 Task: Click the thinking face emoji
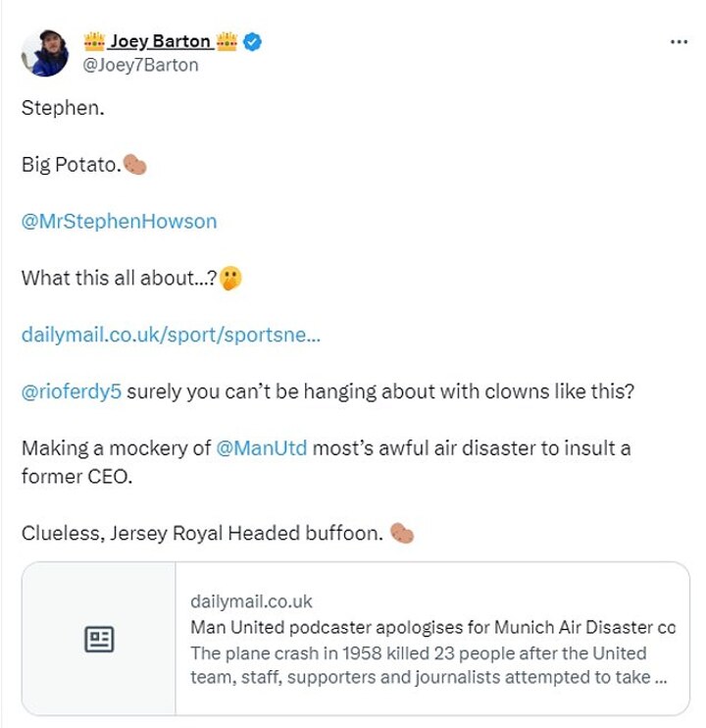(x=230, y=278)
